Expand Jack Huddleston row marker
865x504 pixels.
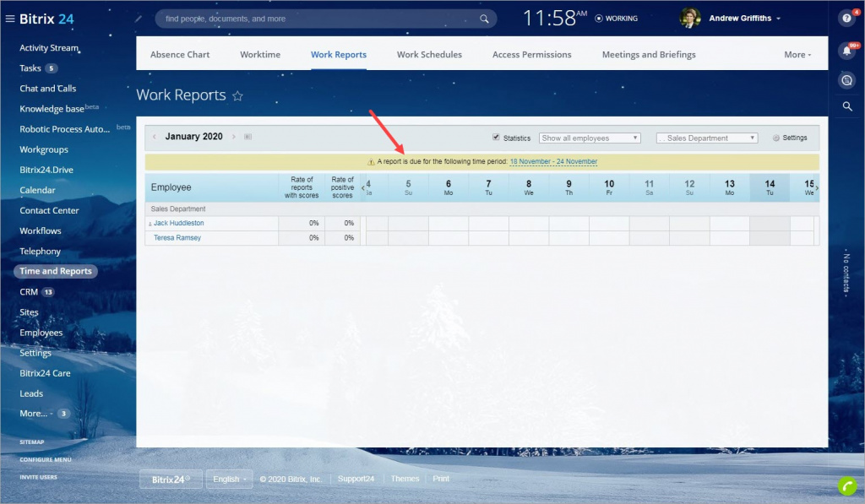click(x=150, y=224)
